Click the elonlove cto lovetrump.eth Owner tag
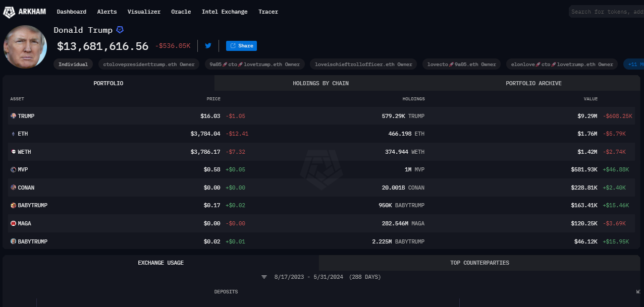The image size is (644, 307). click(562, 64)
